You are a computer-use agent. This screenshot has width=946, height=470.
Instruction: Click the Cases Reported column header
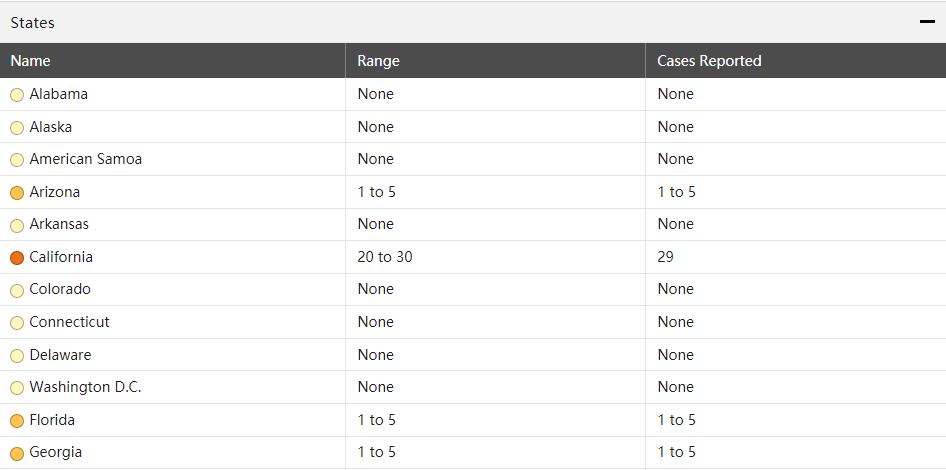tap(709, 61)
